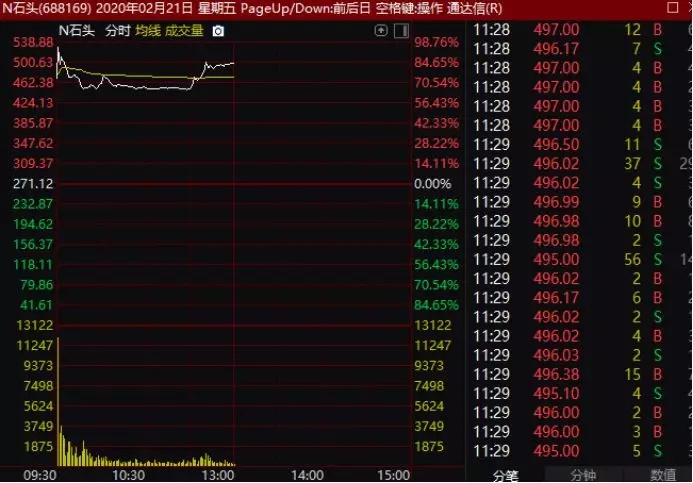The image size is (693, 483).
Task: Click the 271.12 baseline price label
Action: 33,183
